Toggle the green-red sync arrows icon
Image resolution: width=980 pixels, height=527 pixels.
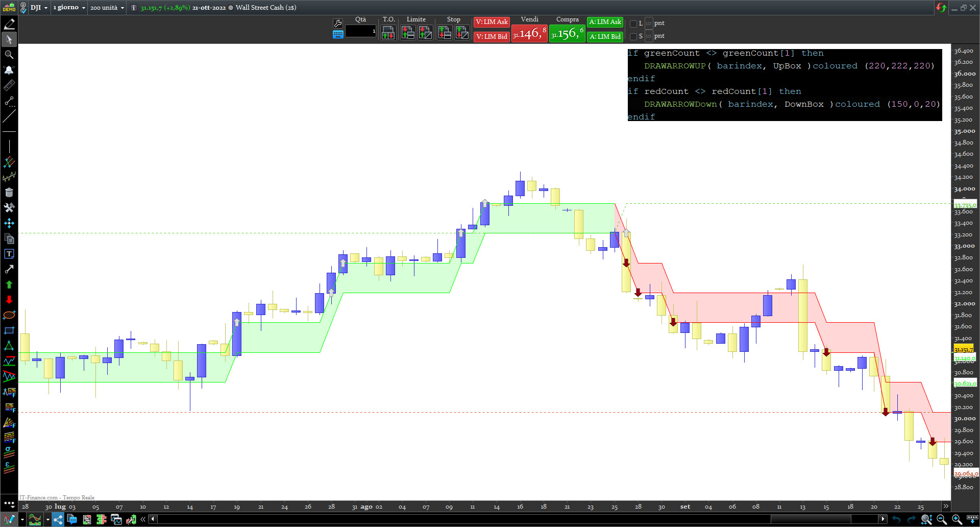point(941,7)
